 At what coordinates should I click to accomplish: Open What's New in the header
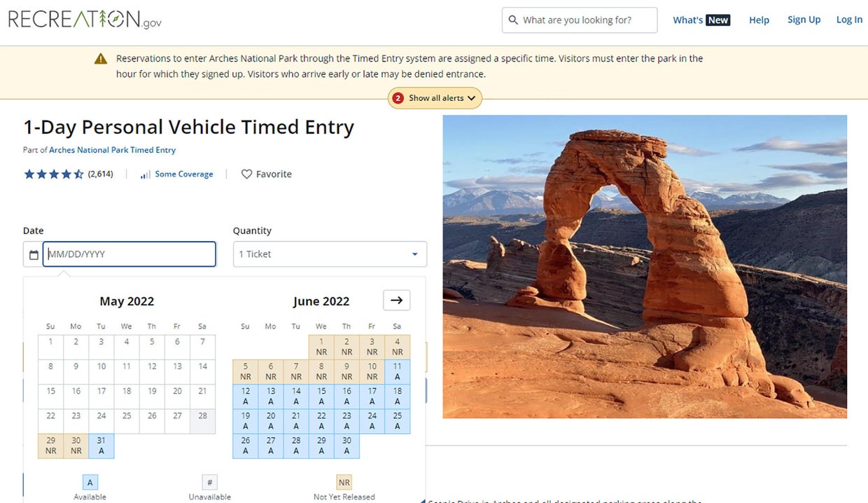click(x=701, y=20)
